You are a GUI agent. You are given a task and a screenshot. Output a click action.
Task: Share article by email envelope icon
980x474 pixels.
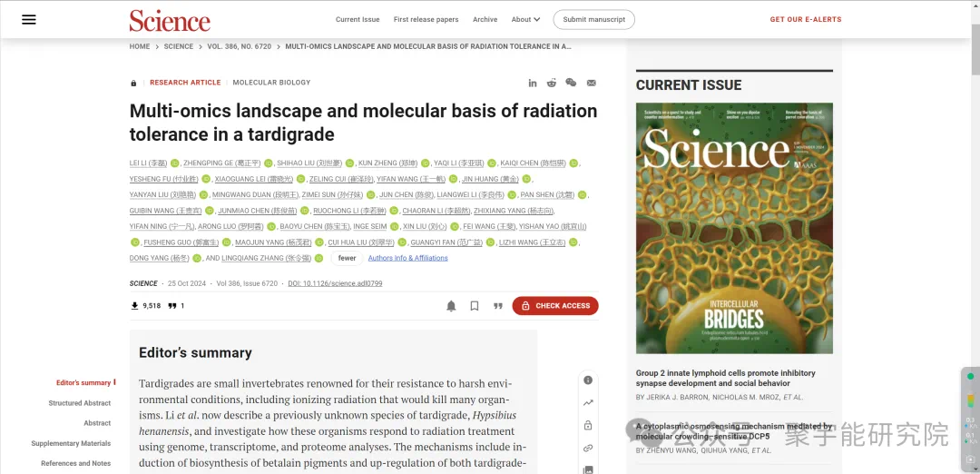pyautogui.click(x=592, y=83)
